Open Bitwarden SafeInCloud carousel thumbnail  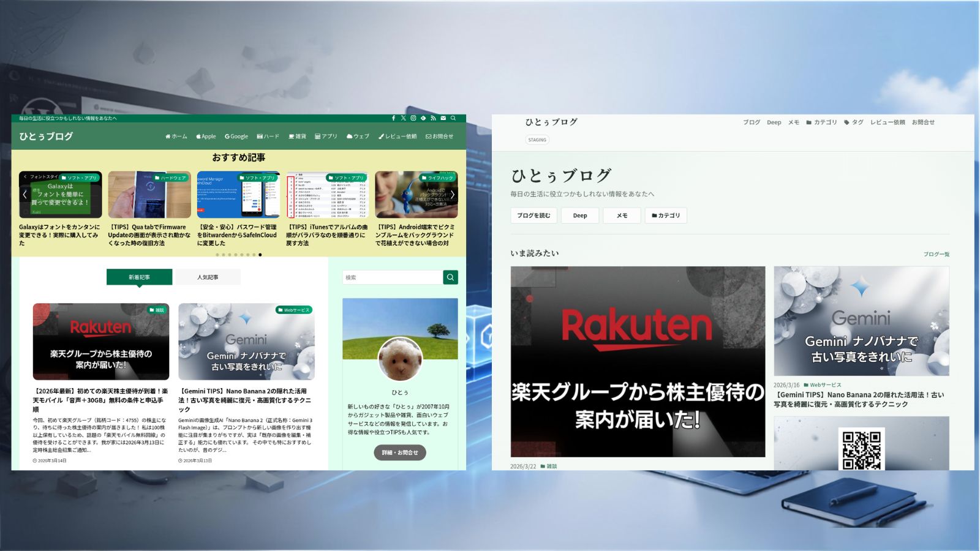pos(238,195)
